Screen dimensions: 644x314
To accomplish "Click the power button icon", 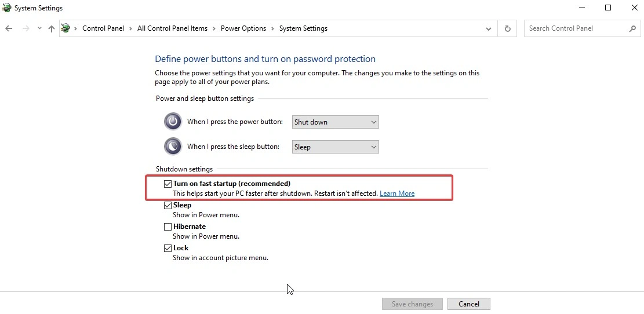I will pyautogui.click(x=173, y=122).
